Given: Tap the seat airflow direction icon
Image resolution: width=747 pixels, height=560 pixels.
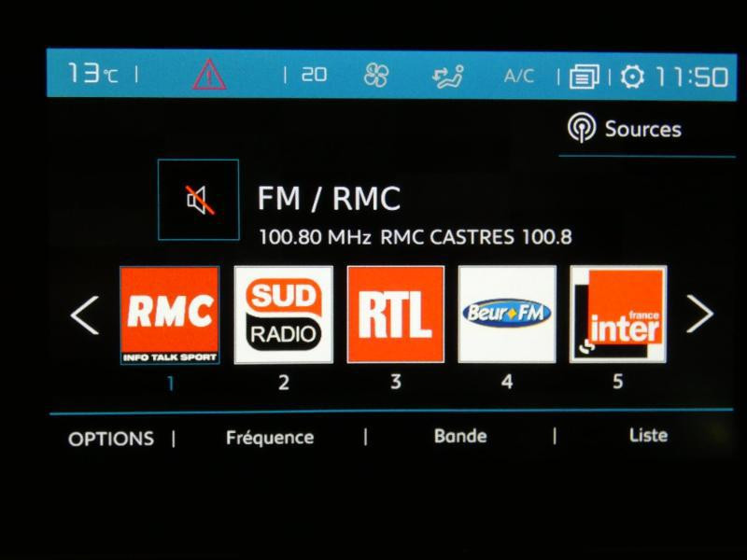Looking at the screenshot, I should (448, 76).
